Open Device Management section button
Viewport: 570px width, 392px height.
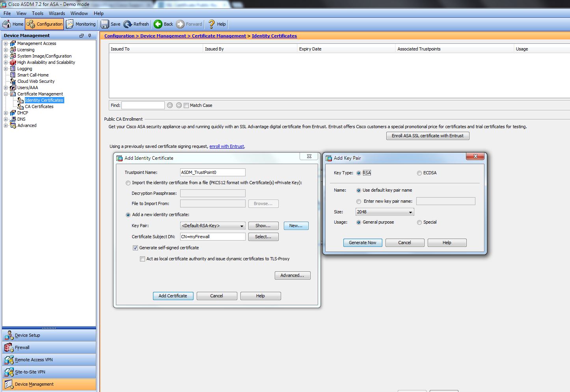click(x=49, y=385)
